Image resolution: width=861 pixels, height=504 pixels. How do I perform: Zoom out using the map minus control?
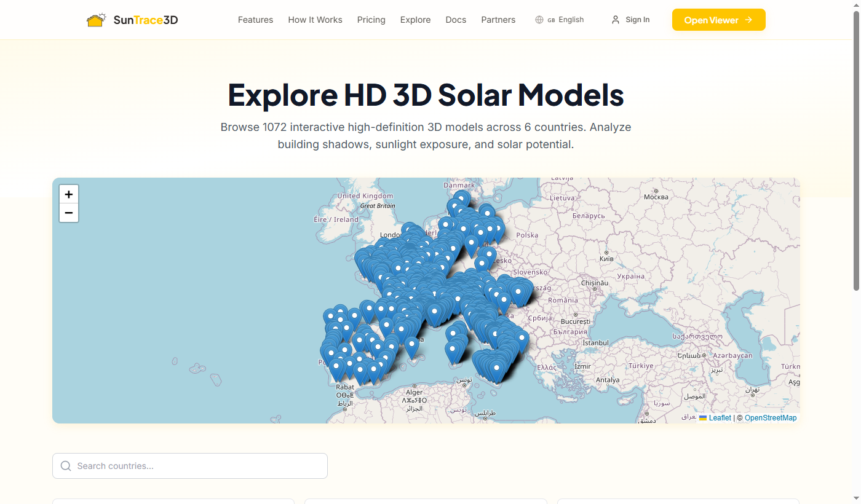click(68, 213)
